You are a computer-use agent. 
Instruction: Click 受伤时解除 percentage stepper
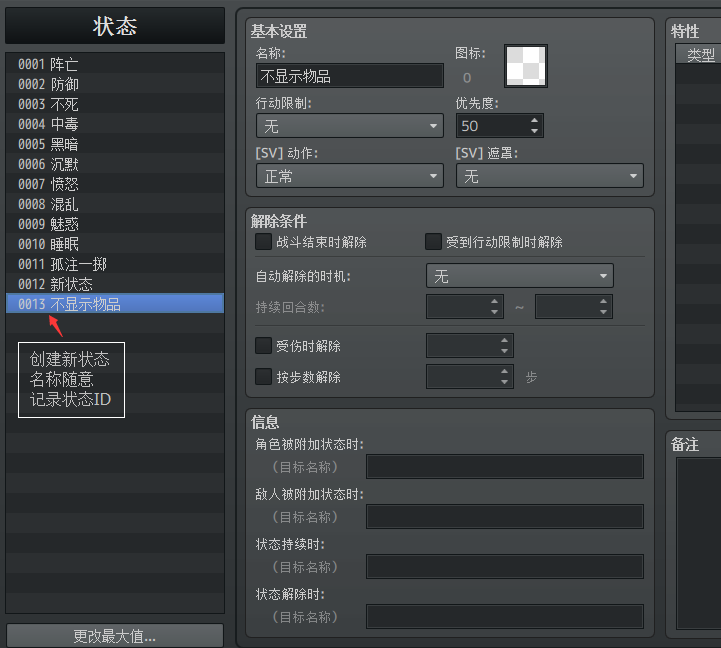pos(470,345)
